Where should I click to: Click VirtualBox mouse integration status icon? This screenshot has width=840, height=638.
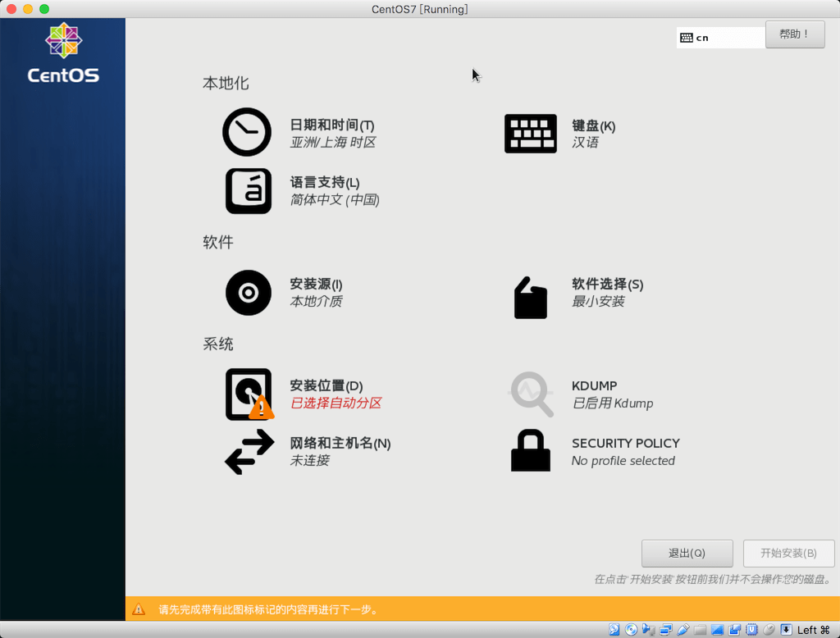[x=769, y=630]
